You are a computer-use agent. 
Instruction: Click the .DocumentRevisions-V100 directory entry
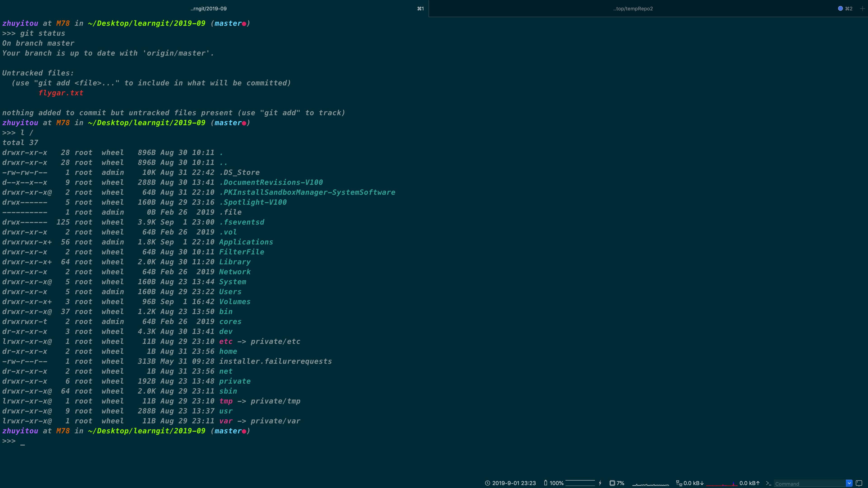[271, 183]
